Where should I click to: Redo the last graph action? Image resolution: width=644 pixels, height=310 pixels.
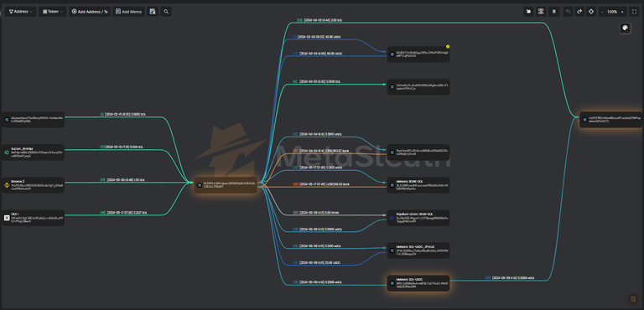click(579, 12)
